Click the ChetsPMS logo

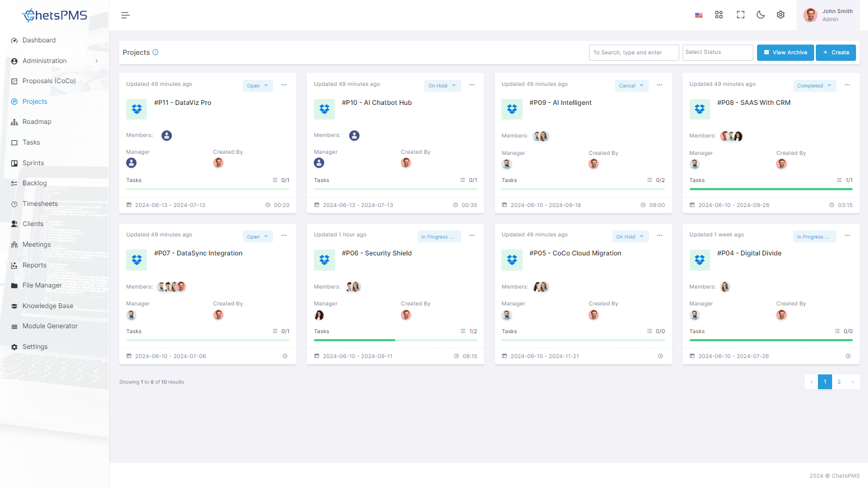click(x=54, y=15)
